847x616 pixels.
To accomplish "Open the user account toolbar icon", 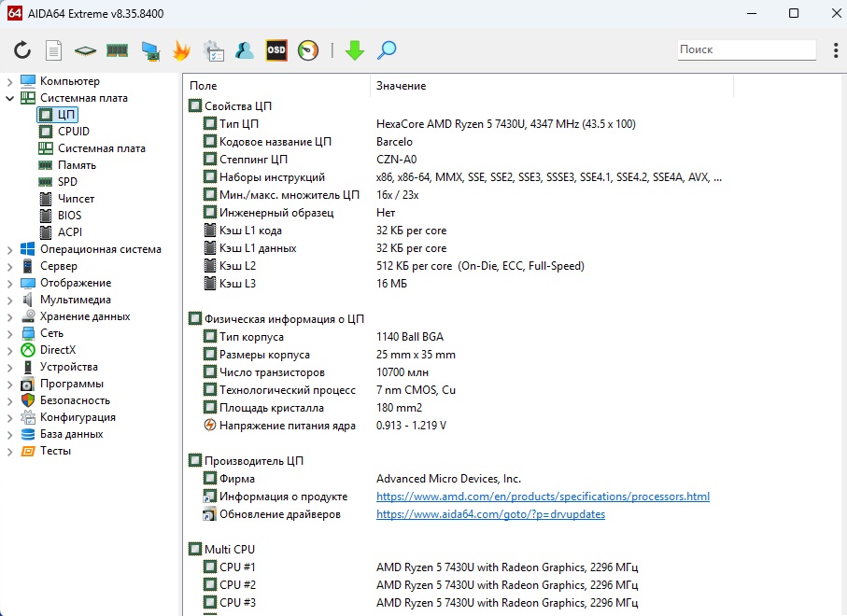I will coord(245,50).
